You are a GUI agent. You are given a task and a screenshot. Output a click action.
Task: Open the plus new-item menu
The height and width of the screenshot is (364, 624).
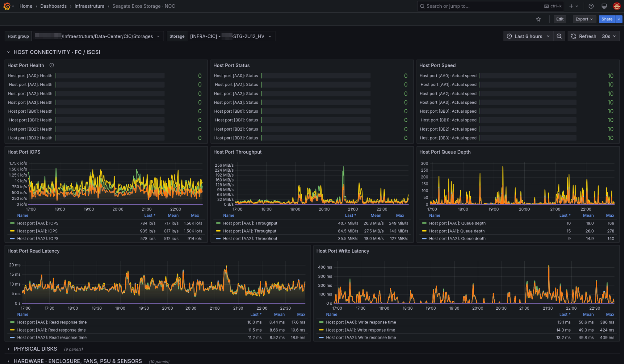coord(573,6)
